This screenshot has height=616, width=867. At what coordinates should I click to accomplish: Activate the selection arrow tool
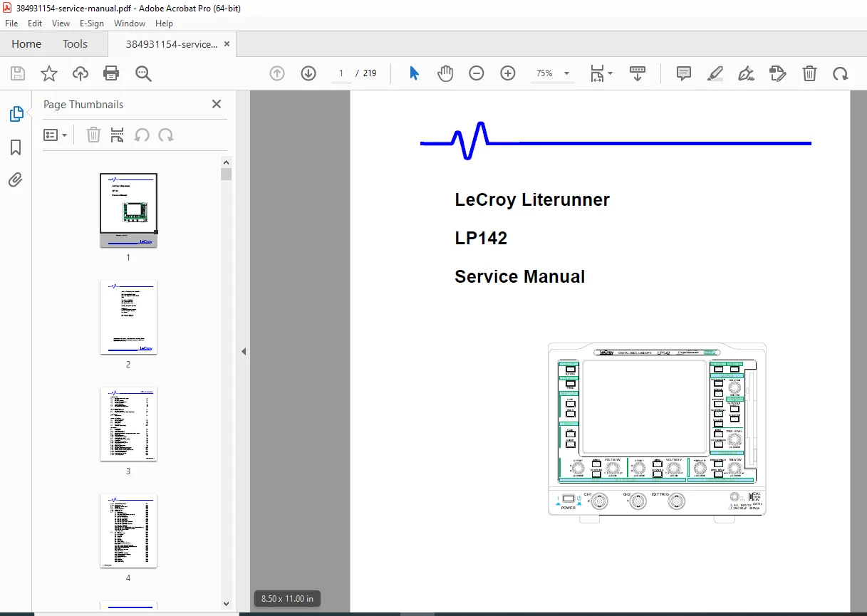pyautogui.click(x=414, y=73)
